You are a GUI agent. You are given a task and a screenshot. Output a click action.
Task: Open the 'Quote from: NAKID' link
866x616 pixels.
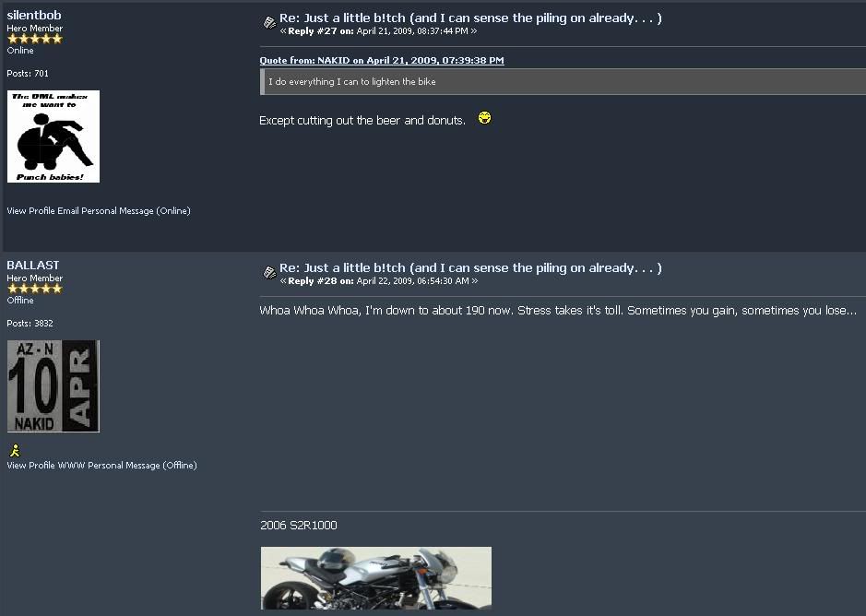coord(382,60)
